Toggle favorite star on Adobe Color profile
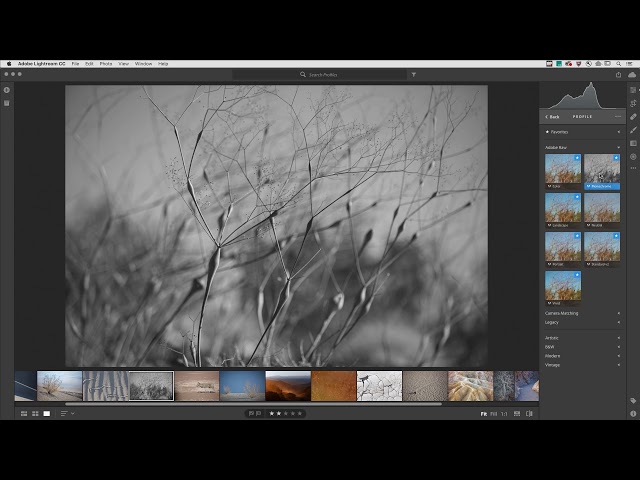 click(577, 158)
